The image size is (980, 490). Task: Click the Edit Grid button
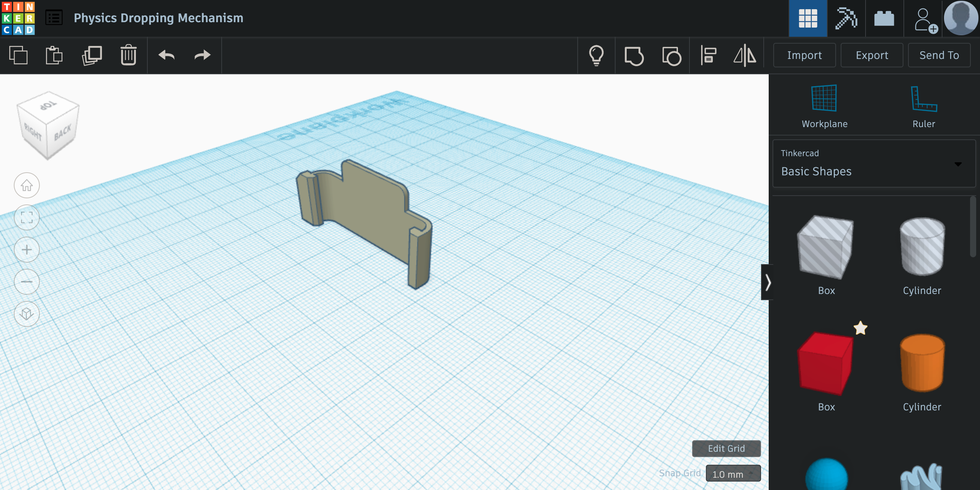click(x=726, y=449)
